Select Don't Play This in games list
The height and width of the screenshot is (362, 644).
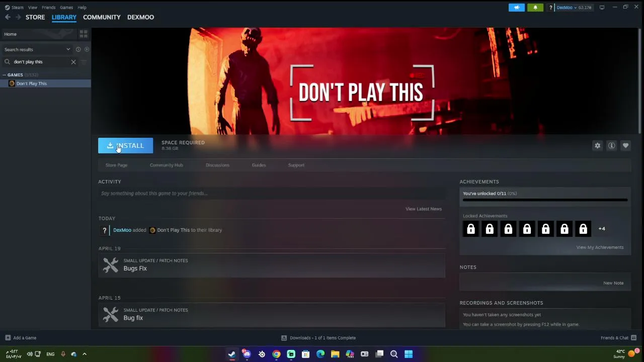[x=45, y=83]
